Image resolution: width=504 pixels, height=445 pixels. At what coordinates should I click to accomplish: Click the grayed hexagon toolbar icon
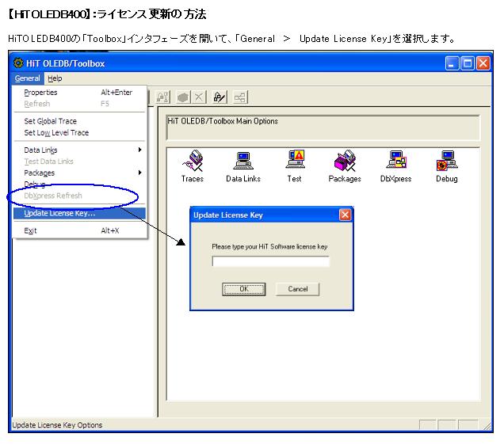tap(183, 97)
